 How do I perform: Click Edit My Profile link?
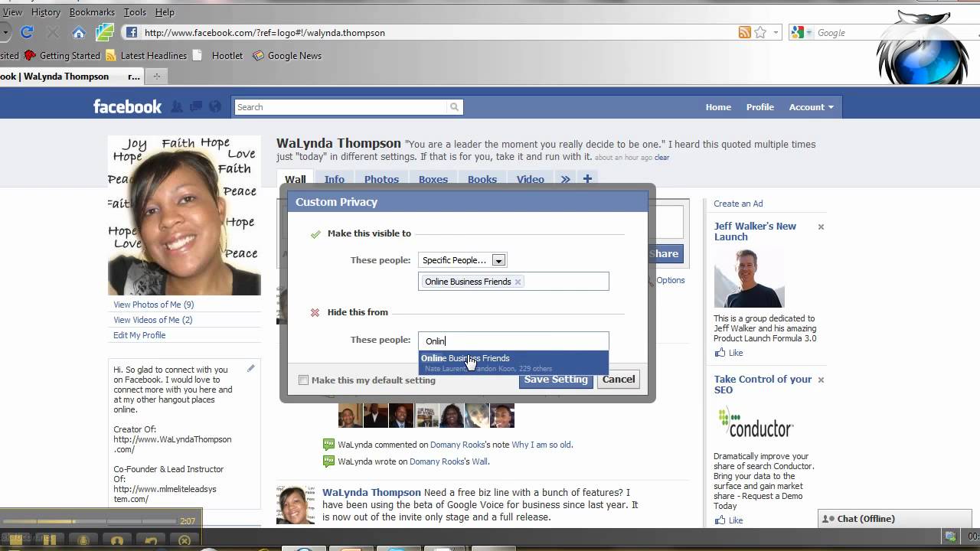click(139, 335)
